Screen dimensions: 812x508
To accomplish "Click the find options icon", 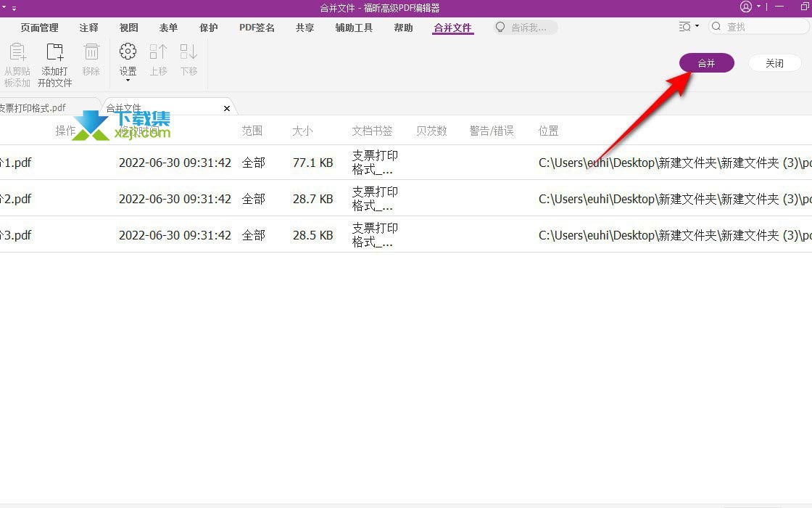I will (684, 26).
